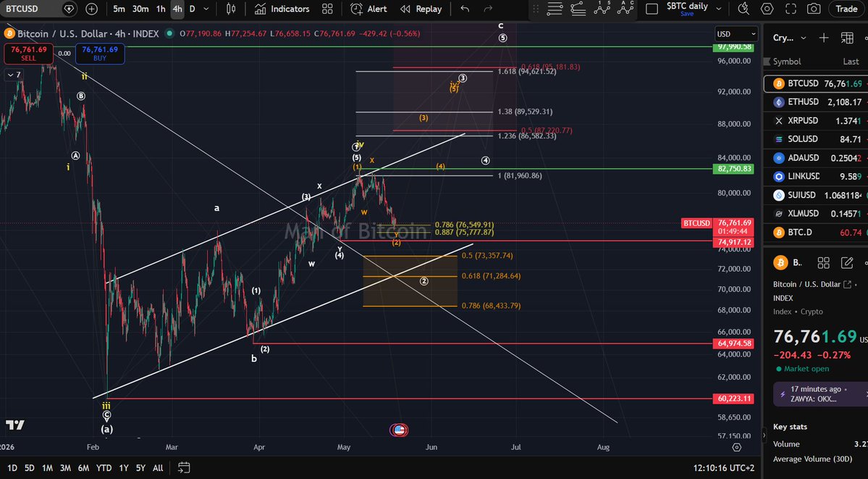Click the US flag economic event marker
Screen dimensions: 868x479
pos(399,430)
